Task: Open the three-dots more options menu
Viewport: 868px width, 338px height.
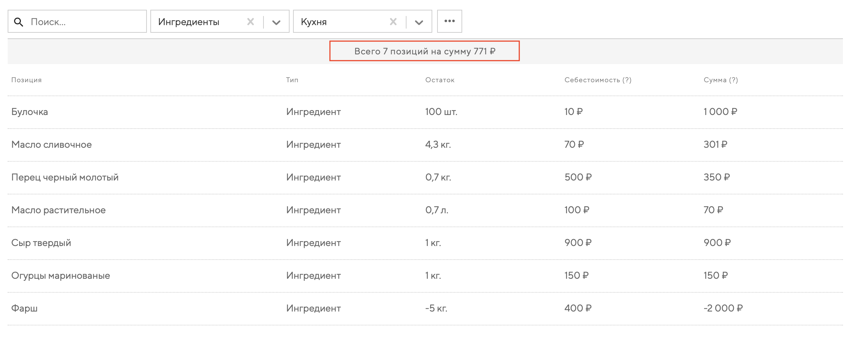Action: tap(449, 21)
